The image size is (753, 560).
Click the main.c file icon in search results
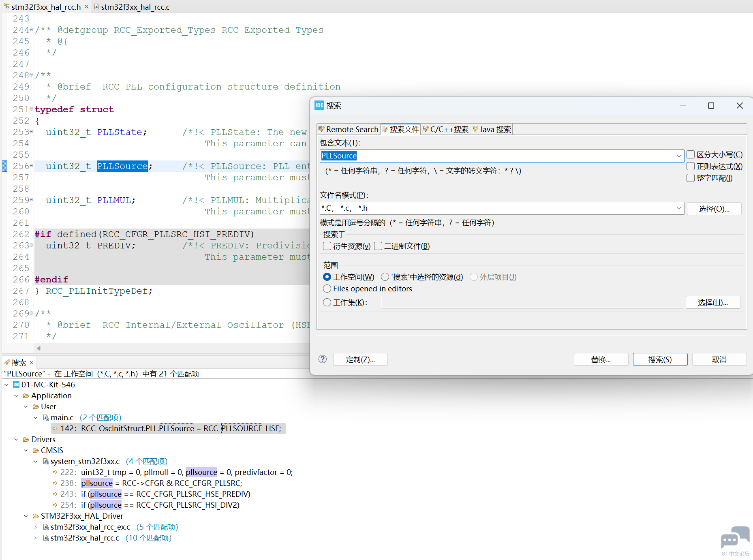coord(46,417)
